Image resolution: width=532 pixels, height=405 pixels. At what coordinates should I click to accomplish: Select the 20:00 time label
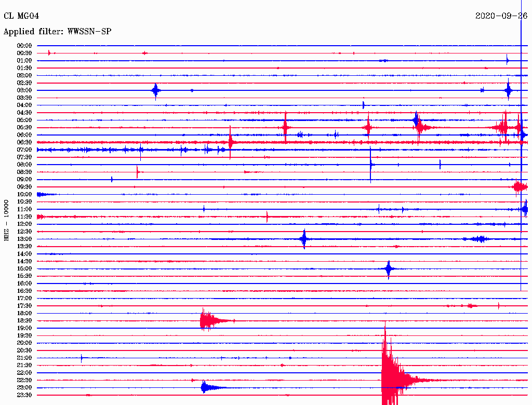24,343
